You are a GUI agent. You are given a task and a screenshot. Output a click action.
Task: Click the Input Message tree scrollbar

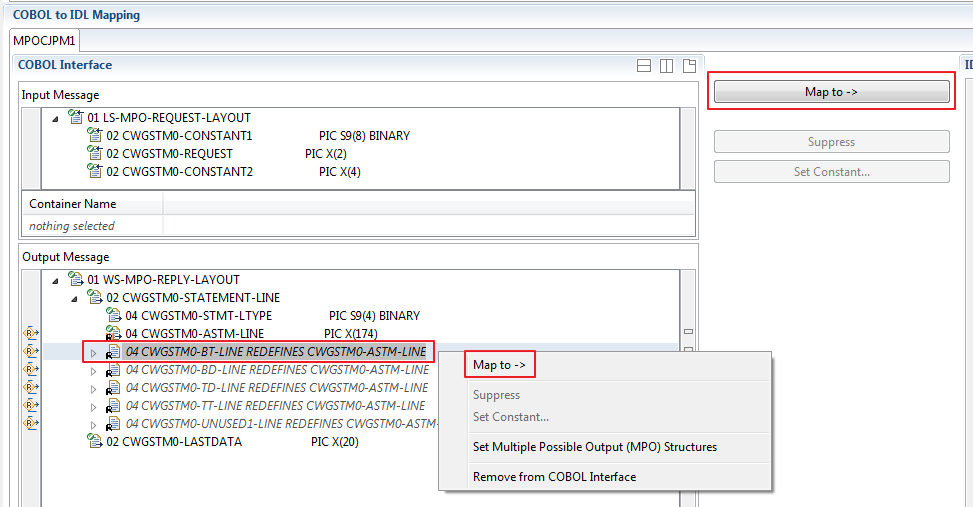688,149
